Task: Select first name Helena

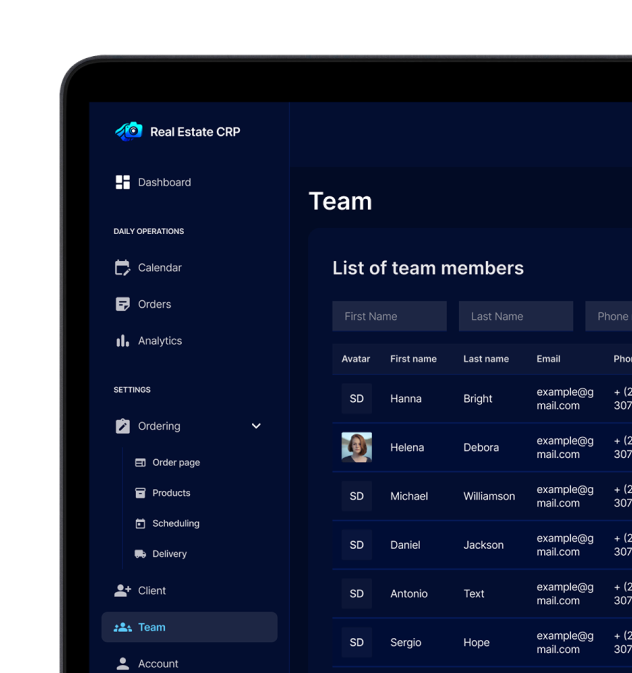Action: coord(407,447)
